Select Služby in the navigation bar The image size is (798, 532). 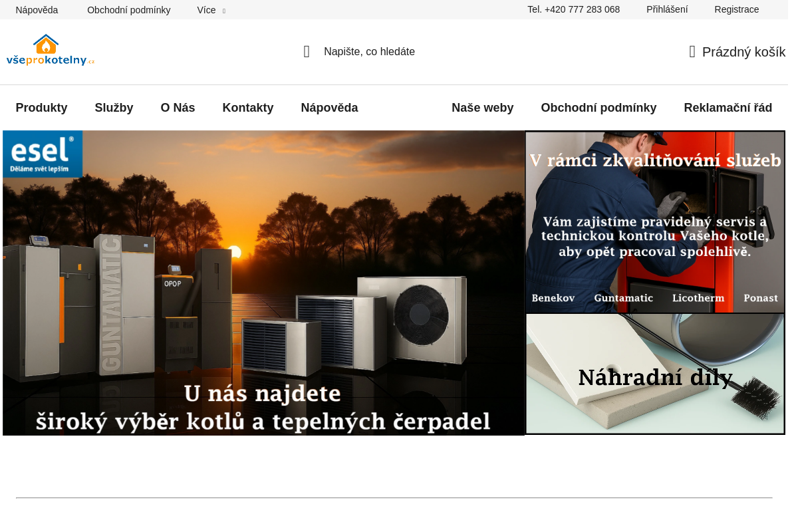(x=114, y=107)
